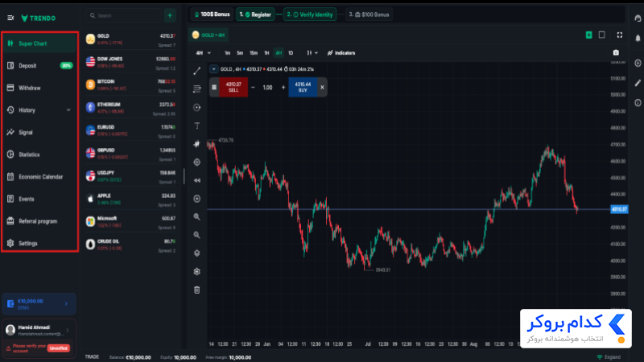Open the Indicators menu
Viewport: 644px width, 362px height.
[341, 53]
